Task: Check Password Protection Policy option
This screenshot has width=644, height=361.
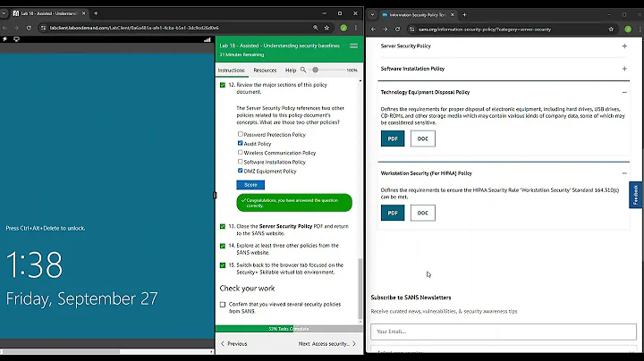Action: click(241, 134)
